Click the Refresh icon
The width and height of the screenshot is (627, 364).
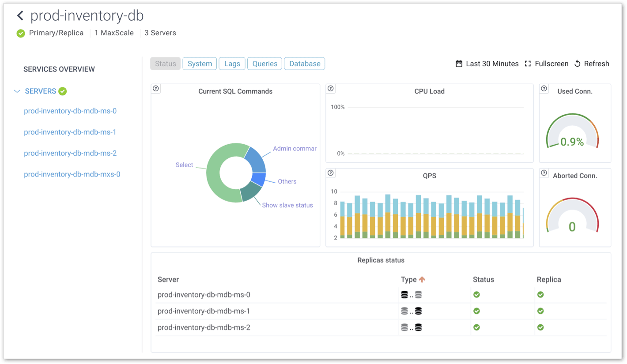(578, 63)
